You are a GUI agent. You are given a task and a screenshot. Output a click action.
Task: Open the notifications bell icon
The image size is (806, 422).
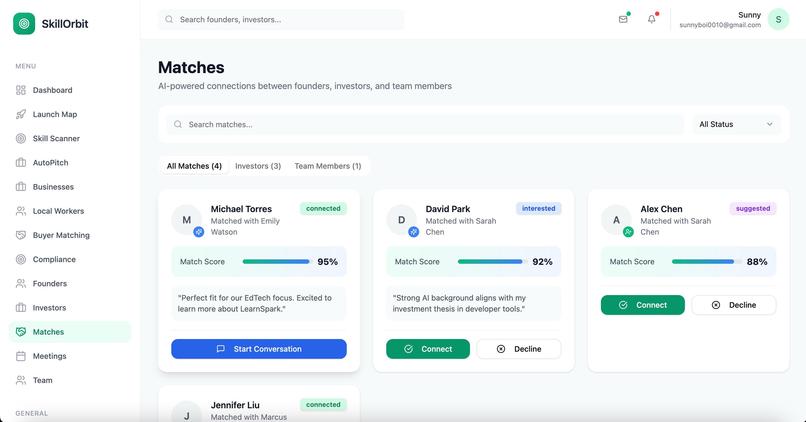click(652, 20)
